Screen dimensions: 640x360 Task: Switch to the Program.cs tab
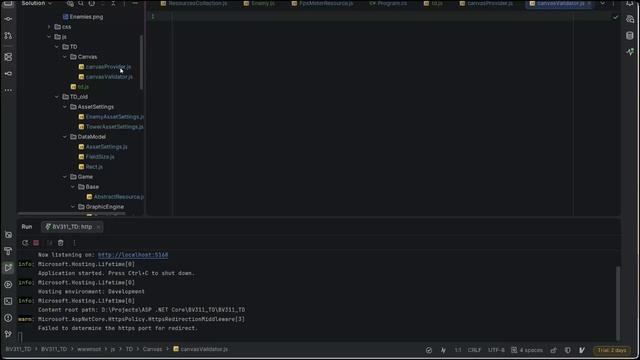pos(388,3)
